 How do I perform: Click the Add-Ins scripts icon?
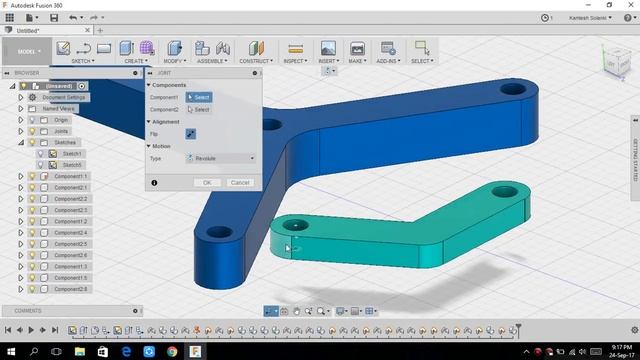388,48
